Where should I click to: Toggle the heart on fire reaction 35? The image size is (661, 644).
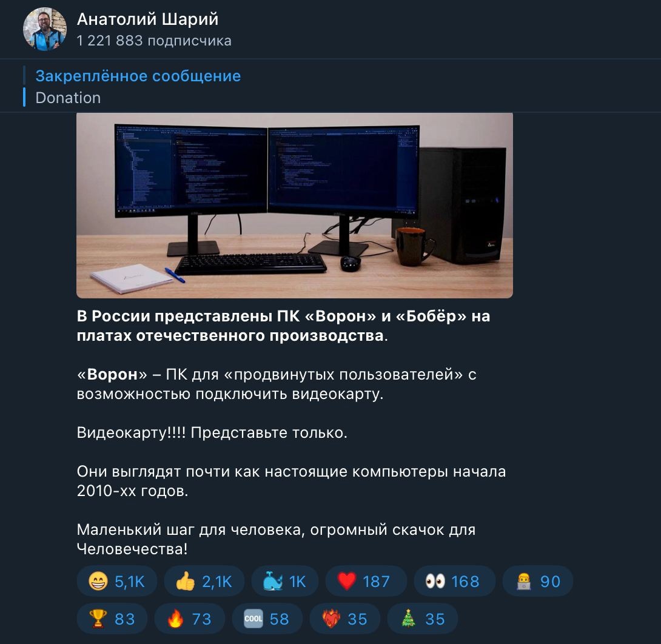(344, 619)
